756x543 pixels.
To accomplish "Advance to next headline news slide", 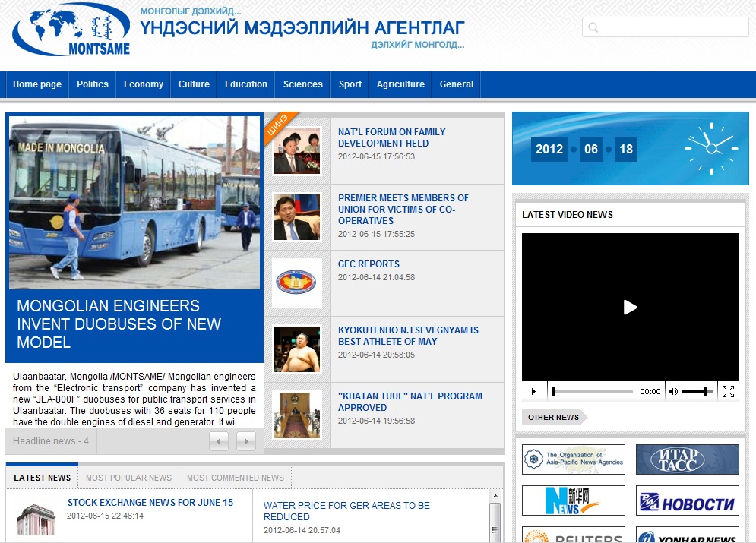I will coord(245,441).
